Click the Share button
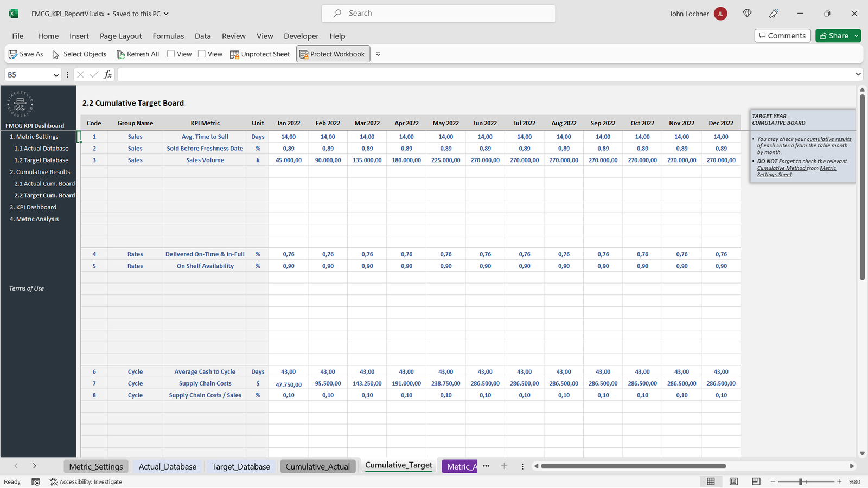Viewport: 868px width, 488px height. pos(834,36)
